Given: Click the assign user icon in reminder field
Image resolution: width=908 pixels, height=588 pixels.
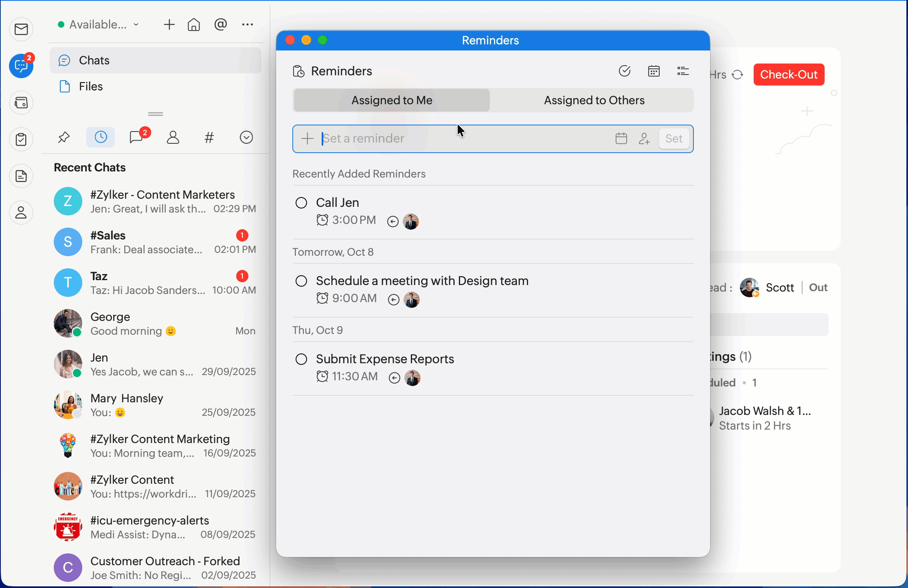Looking at the screenshot, I should (x=644, y=139).
